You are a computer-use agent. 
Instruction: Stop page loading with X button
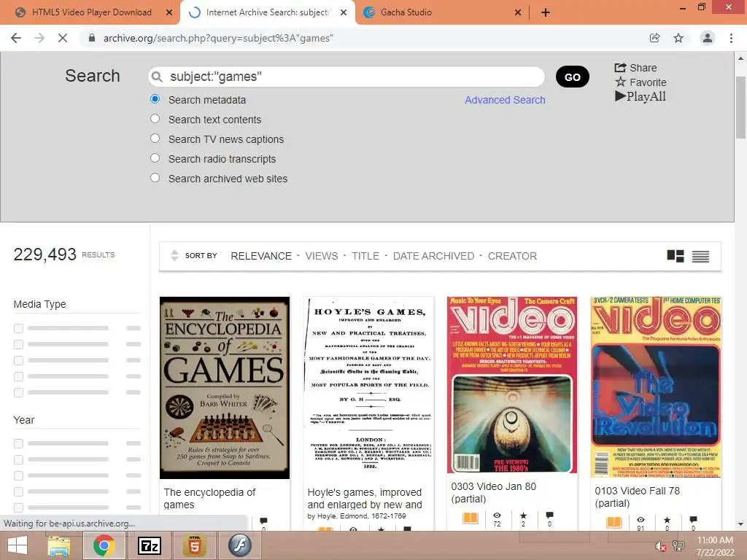[63, 38]
